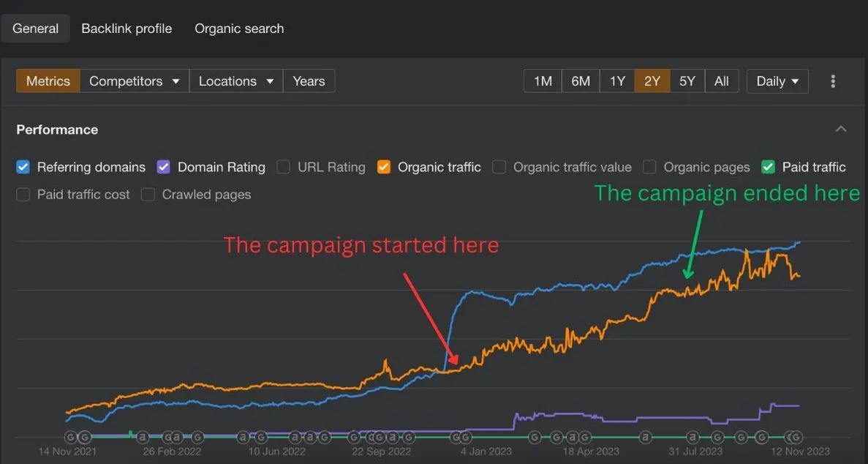The height and width of the screenshot is (464, 868).
Task: Switch to the Organic search tab
Action: [x=239, y=29]
